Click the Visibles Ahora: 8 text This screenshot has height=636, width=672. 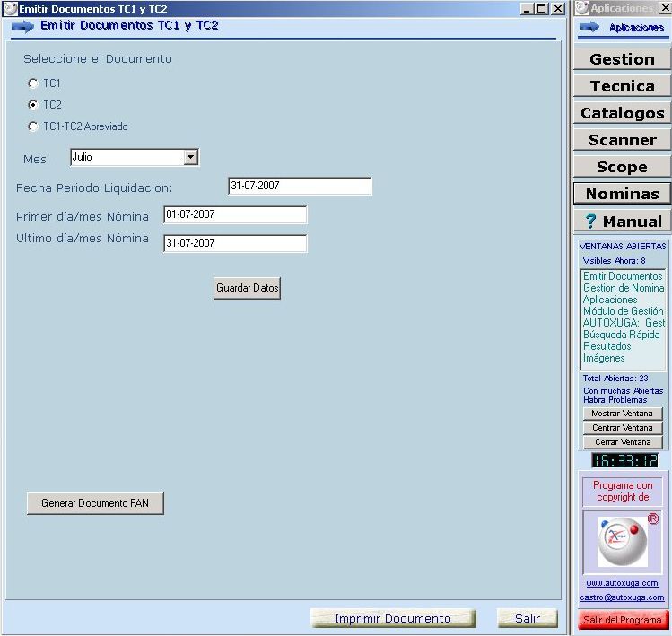click(x=614, y=260)
